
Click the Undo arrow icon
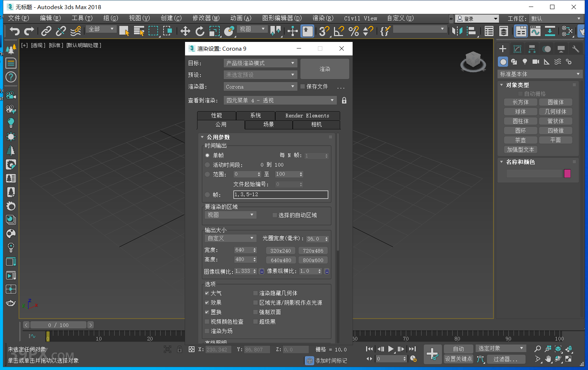click(x=15, y=31)
